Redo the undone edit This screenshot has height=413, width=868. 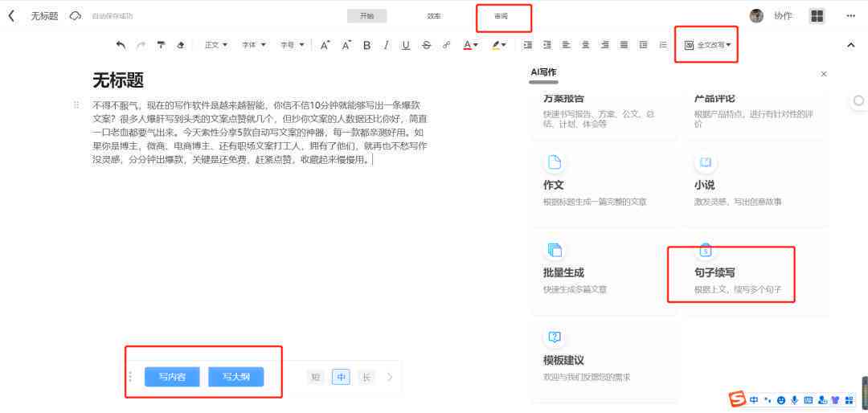[x=141, y=45]
